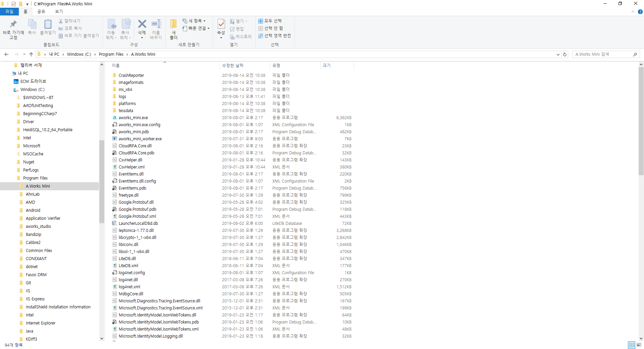Click the Rename (이름 바꾸기) icon
The image size is (644, 349).
pyautogui.click(x=156, y=24)
